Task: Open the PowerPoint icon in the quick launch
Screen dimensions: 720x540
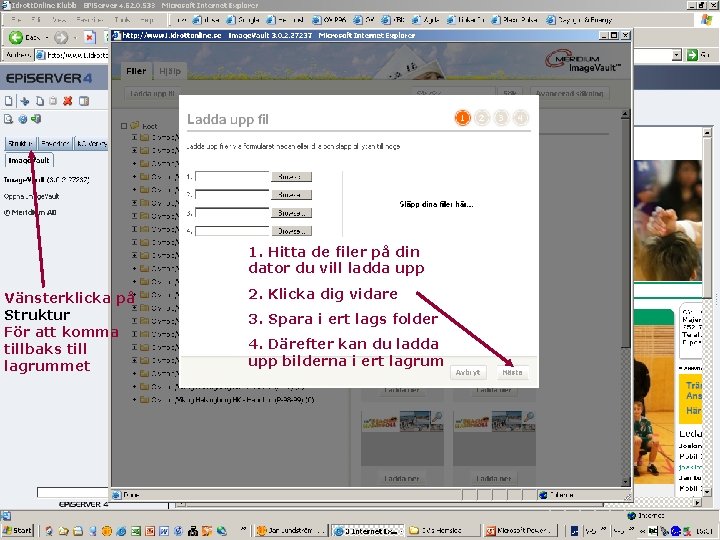Action: (150, 531)
